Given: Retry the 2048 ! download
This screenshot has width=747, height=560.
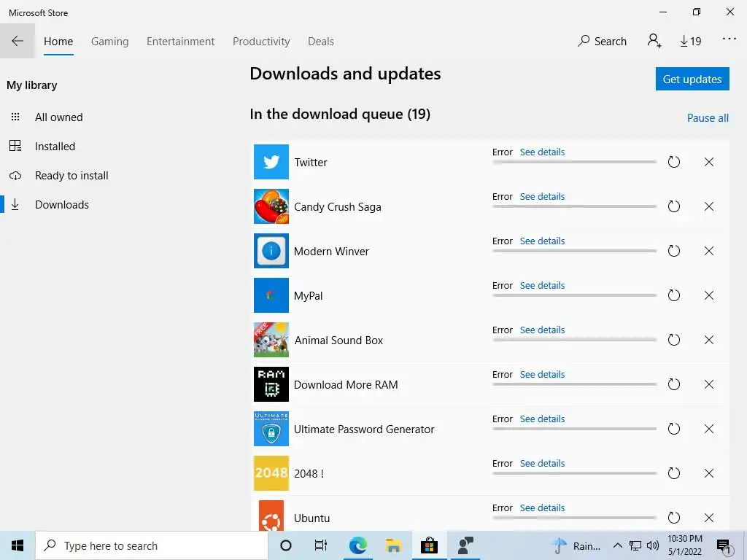Looking at the screenshot, I should (x=673, y=473).
